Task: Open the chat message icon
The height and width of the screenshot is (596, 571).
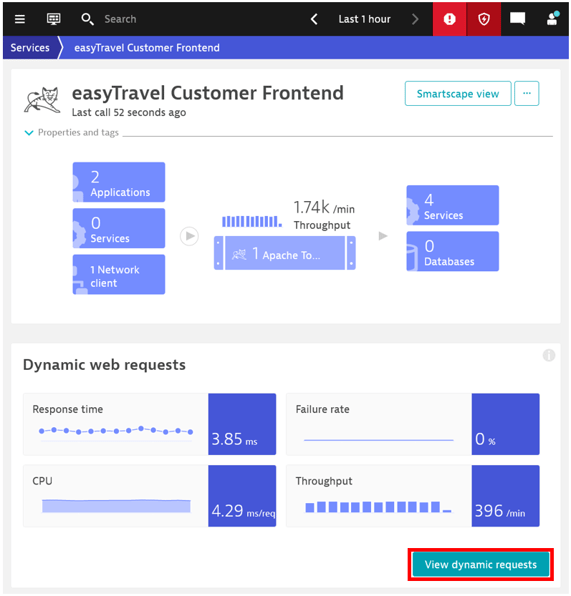Action: (517, 19)
